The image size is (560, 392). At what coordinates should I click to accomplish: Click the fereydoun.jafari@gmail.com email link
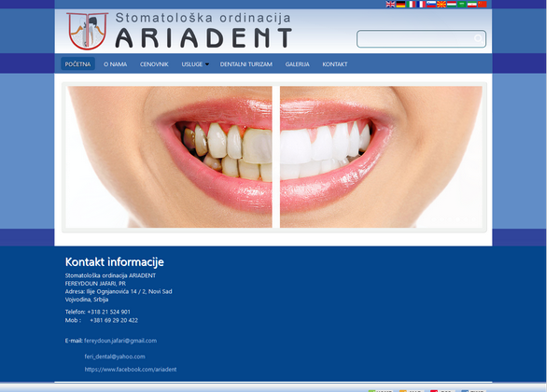[120, 341]
